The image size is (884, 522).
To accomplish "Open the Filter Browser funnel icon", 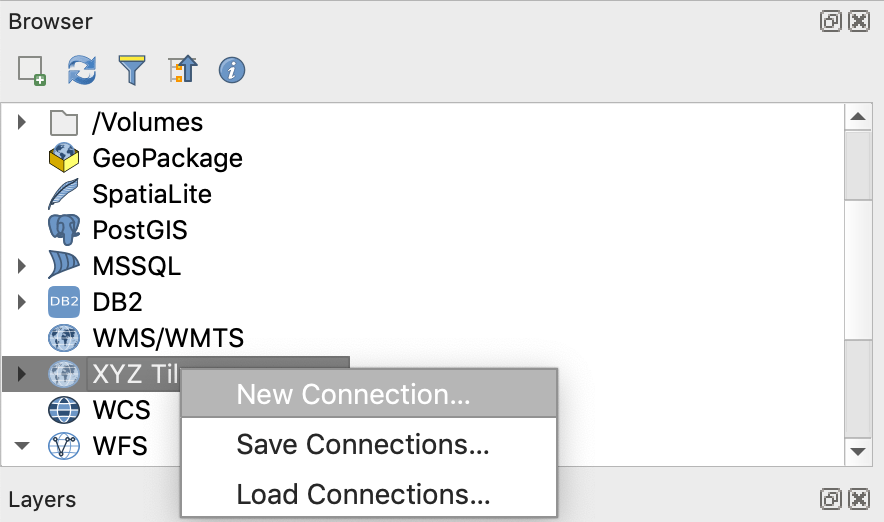I will click(x=132, y=70).
